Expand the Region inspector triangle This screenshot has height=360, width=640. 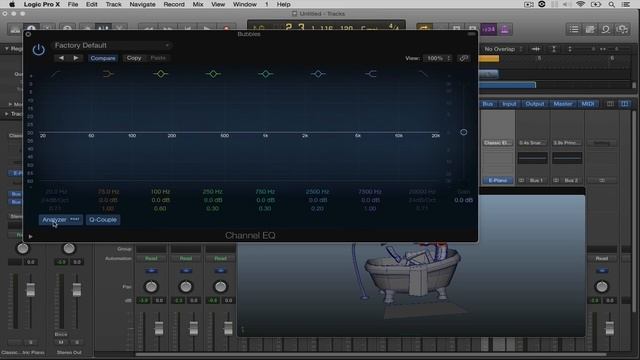point(7,49)
